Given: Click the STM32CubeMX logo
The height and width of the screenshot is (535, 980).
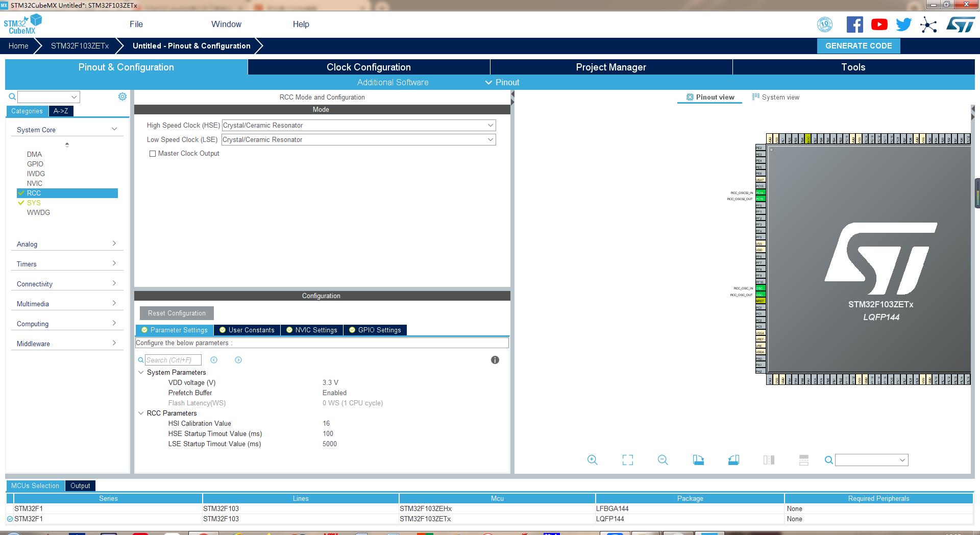Looking at the screenshot, I should point(23,24).
